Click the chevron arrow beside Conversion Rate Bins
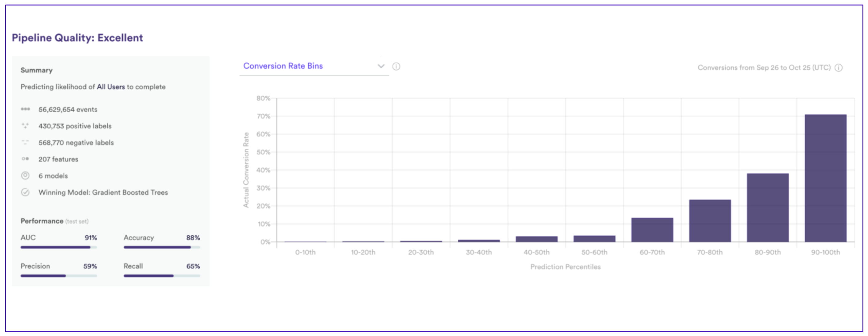868x336 pixels. point(381,66)
